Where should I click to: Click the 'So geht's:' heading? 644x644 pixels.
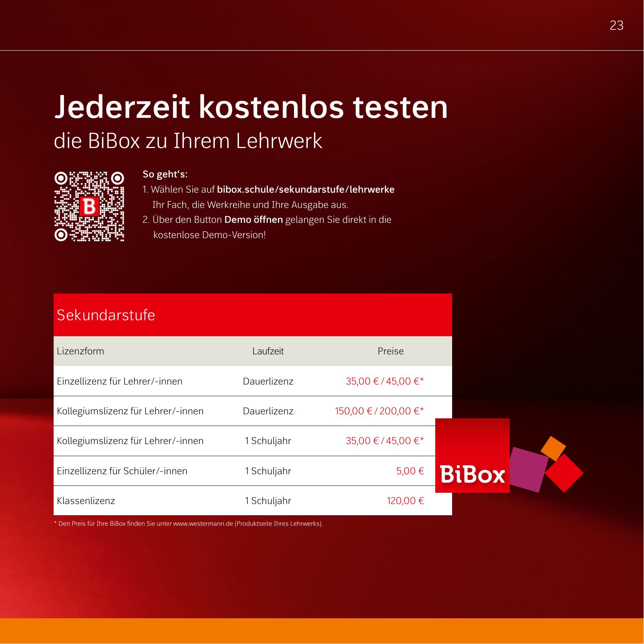coord(165,174)
